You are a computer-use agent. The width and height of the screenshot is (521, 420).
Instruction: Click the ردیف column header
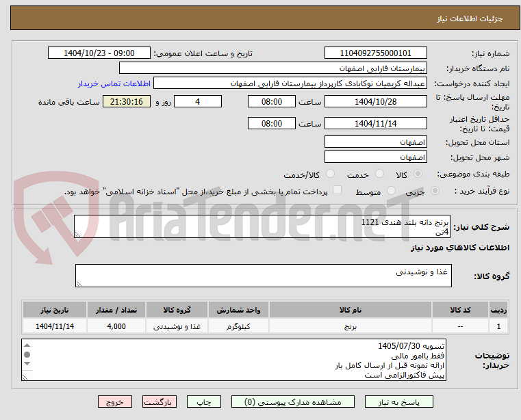coord(498,310)
